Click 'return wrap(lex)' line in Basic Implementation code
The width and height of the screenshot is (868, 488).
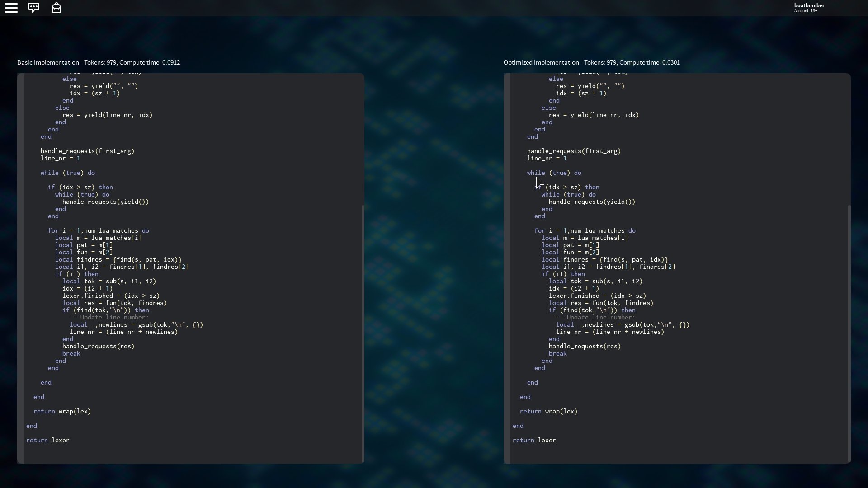62,411
